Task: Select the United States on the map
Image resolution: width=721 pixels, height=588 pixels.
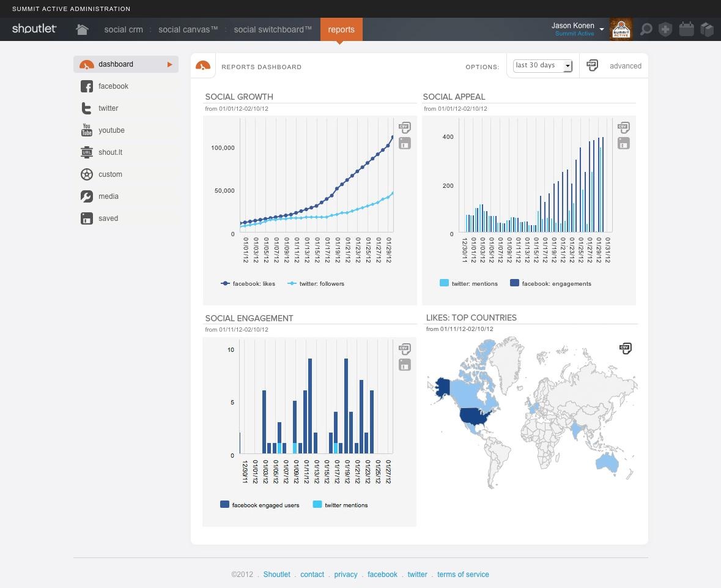Action: [x=476, y=417]
